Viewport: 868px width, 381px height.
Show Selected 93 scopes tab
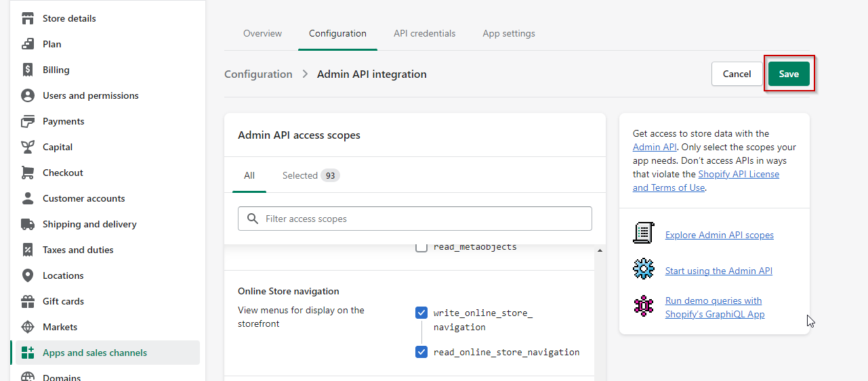[x=311, y=175]
